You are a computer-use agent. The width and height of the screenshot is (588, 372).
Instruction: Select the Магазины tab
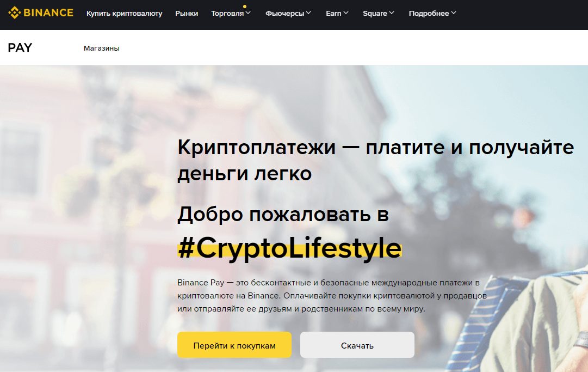[102, 48]
